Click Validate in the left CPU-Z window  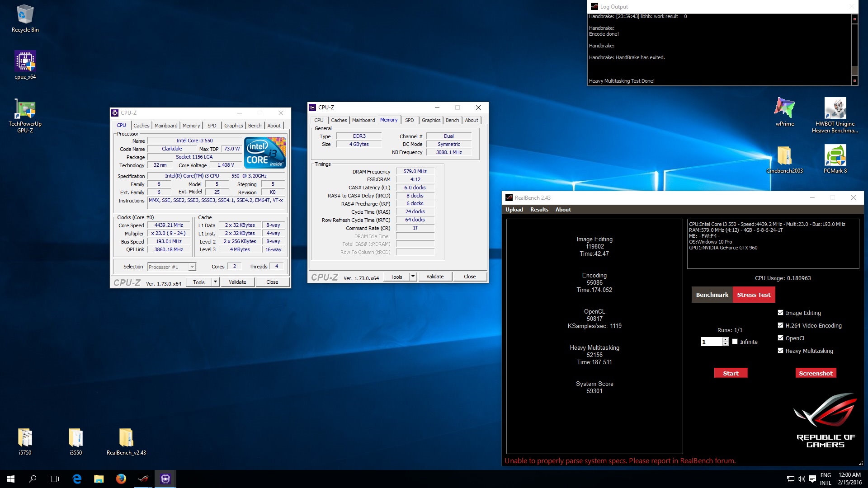coord(237,282)
